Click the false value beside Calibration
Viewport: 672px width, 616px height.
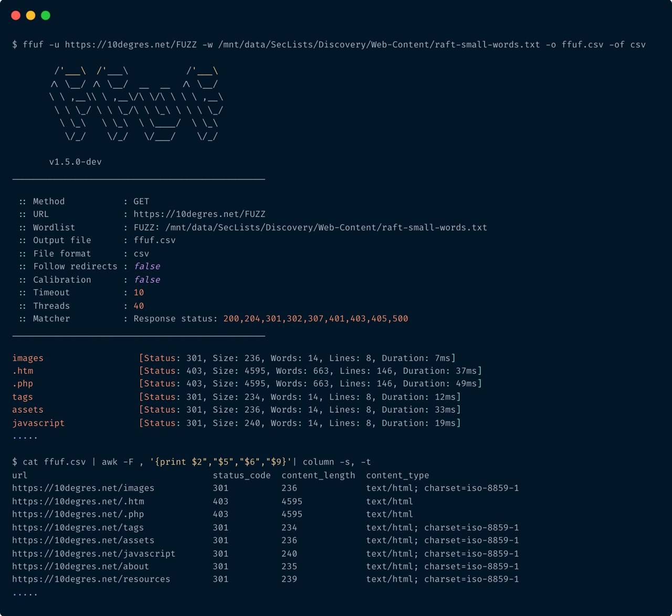[147, 279]
